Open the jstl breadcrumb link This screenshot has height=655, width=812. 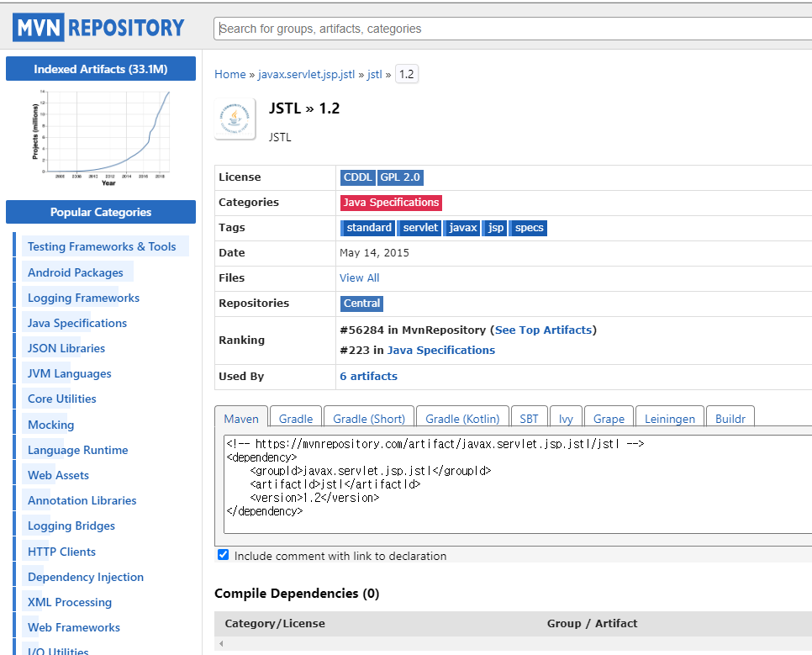374,74
